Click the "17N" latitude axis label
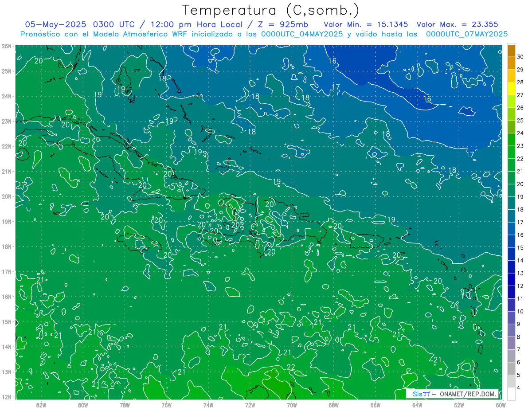This screenshot has width=532, height=411. [7, 271]
